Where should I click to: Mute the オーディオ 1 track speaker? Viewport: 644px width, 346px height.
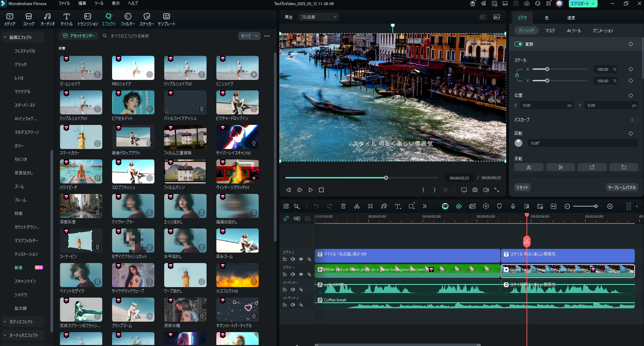pyautogui.click(x=293, y=289)
